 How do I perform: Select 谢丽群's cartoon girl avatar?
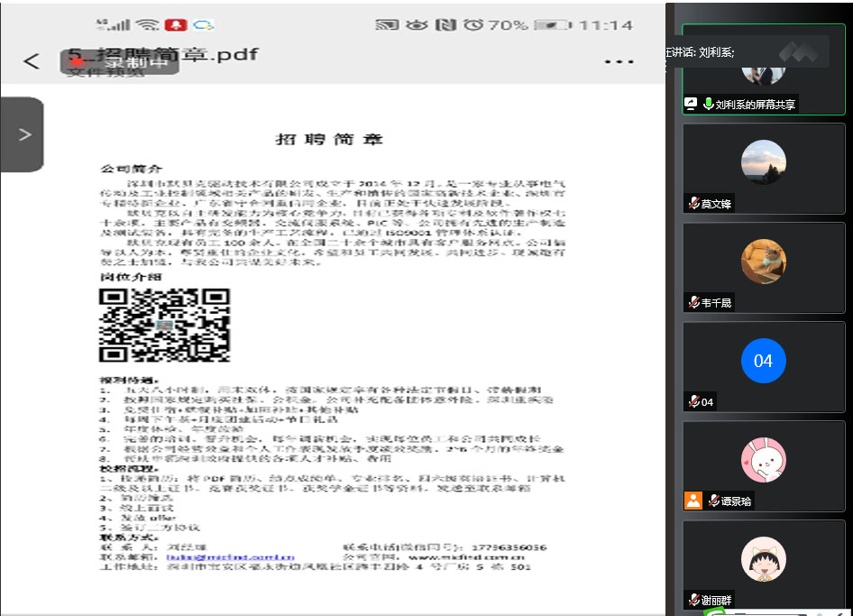click(763, 559)
